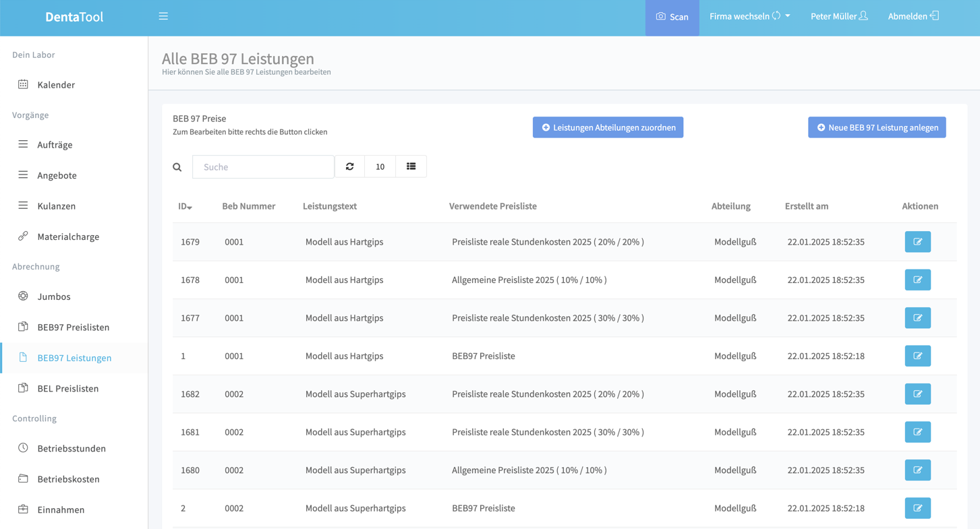Click Abmelden to log out
The height and width of the screenshot is (529, 980).
point(913,17)
